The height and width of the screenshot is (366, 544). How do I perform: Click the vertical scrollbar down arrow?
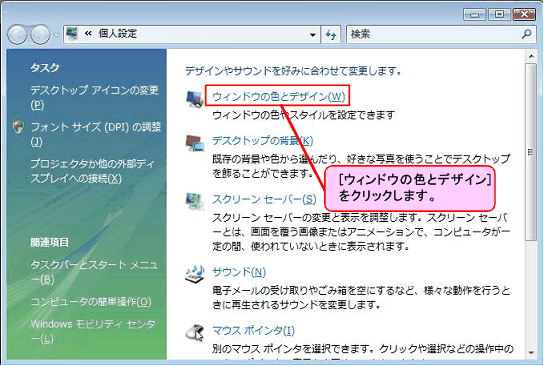pos(531,353)
